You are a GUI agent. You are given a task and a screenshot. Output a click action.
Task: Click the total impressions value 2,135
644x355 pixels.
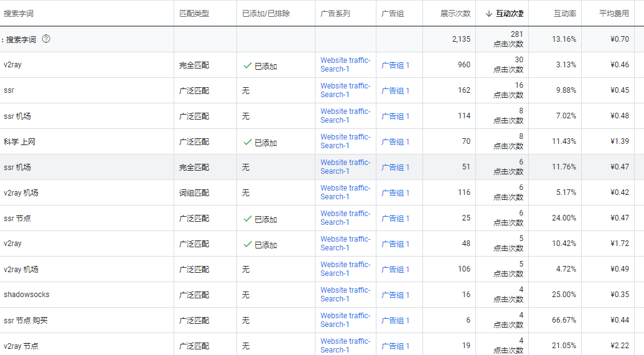pyautogui.click(x=461, y=39)
